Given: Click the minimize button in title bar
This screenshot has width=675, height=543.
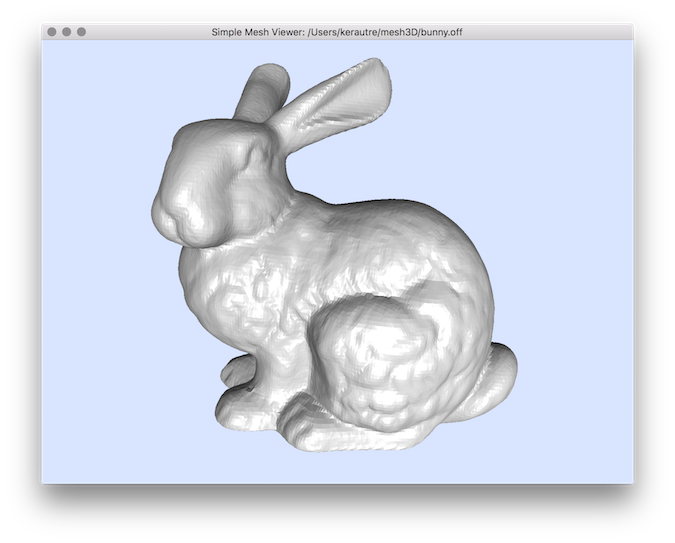Looking at the screenshot, I should pyautogui.click(x=67, y=32).
